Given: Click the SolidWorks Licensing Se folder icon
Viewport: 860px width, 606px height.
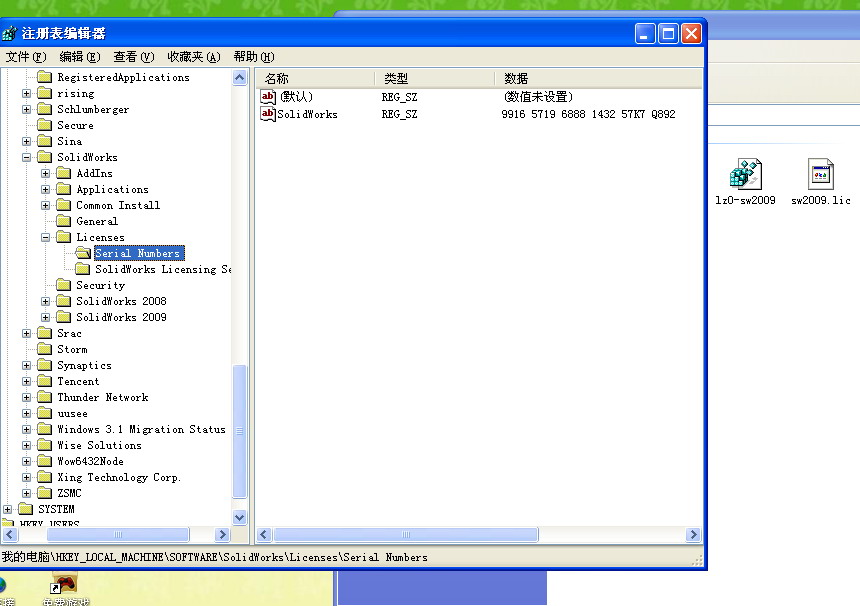Looking at the screenshot, I should click(83, 269).
